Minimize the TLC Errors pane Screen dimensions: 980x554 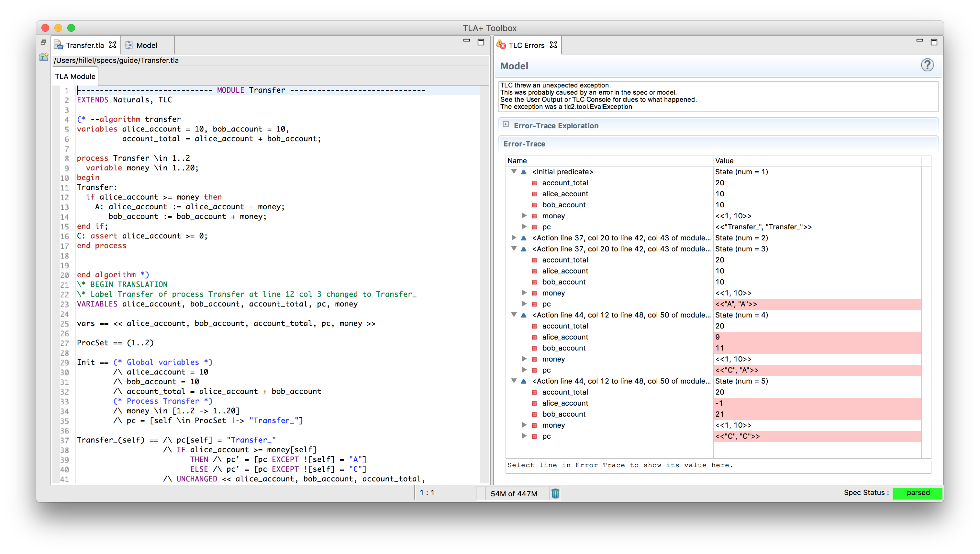919,40
